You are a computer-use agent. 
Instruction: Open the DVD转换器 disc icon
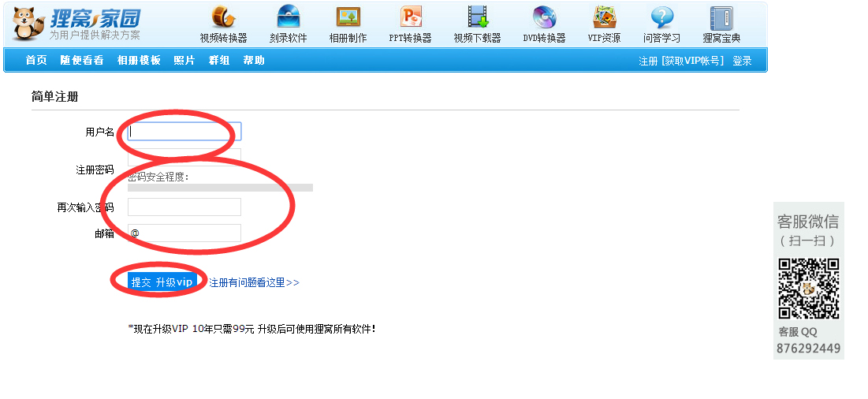[x=544, y=17]
